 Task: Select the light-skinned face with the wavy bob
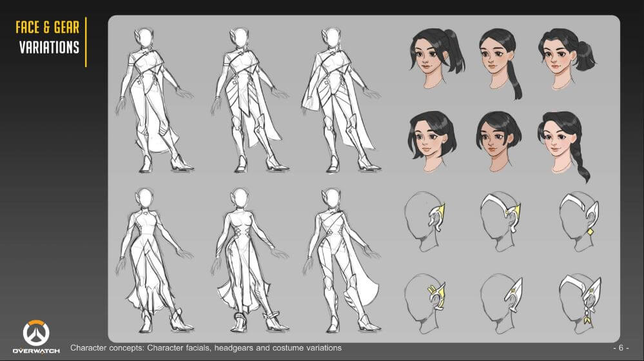(x=432, y=140)
